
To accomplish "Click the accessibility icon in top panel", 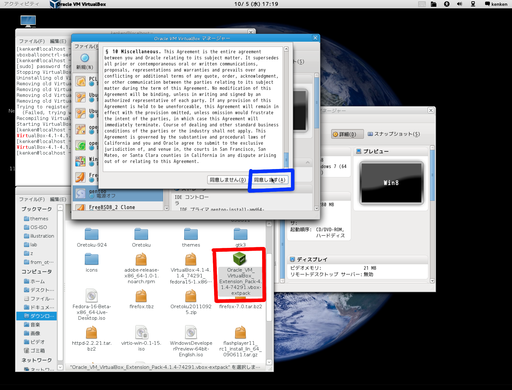I will [447, 4].
